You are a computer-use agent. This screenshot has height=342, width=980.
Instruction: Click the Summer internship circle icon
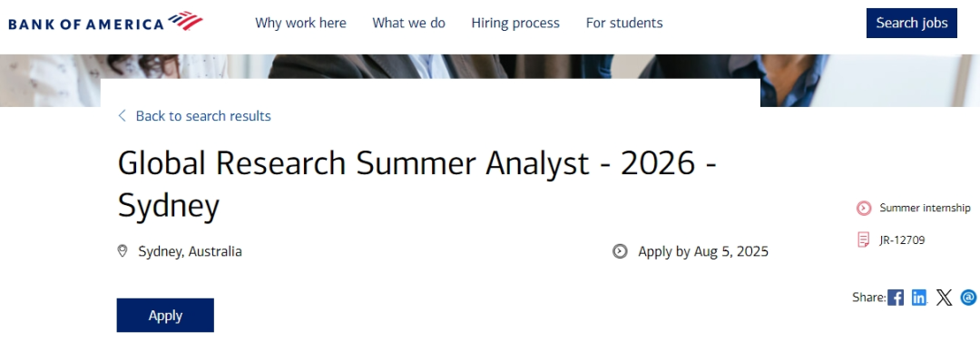point(864,209)
